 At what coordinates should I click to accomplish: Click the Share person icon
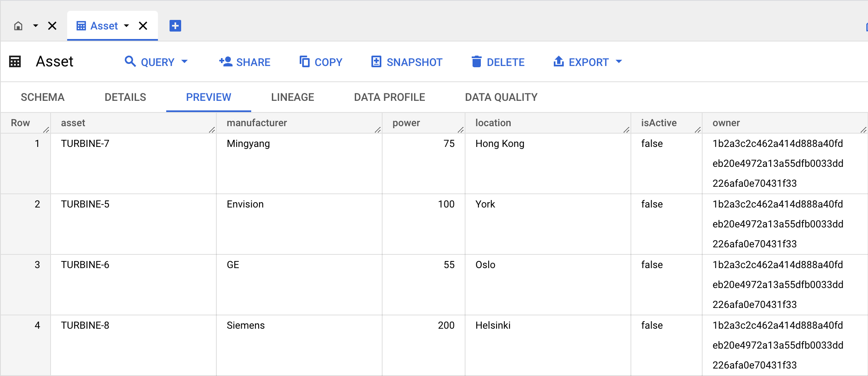pyautogui.click(x=225, y=62)
